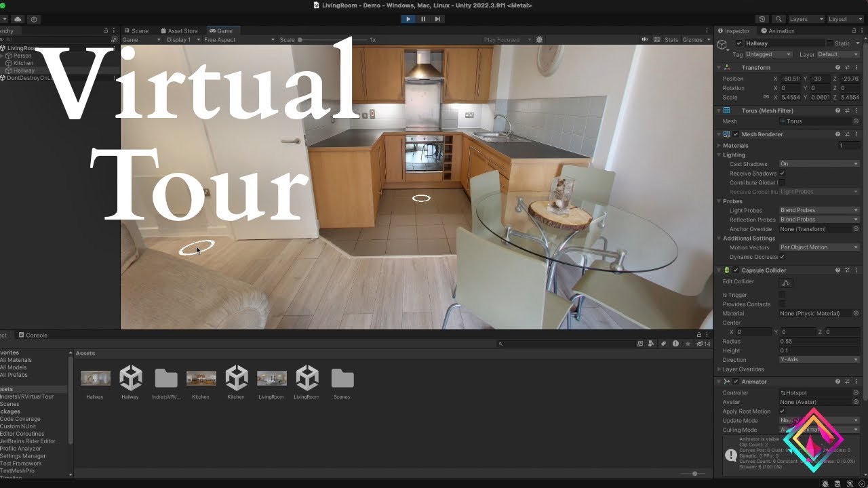Click the Step frame button
This screenshot has height=488, width=868.
(x=438, y=19)
